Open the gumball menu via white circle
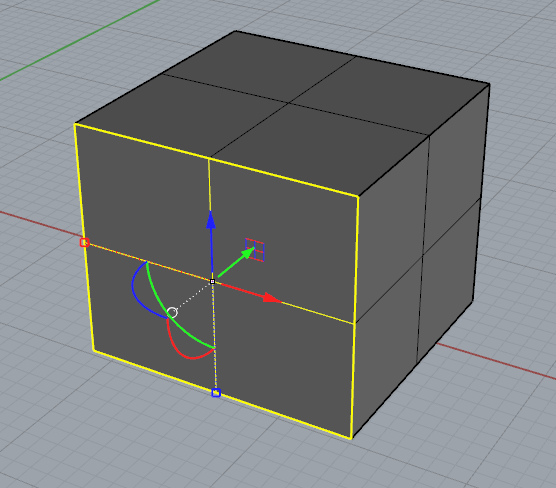 (x=172, y=312)
